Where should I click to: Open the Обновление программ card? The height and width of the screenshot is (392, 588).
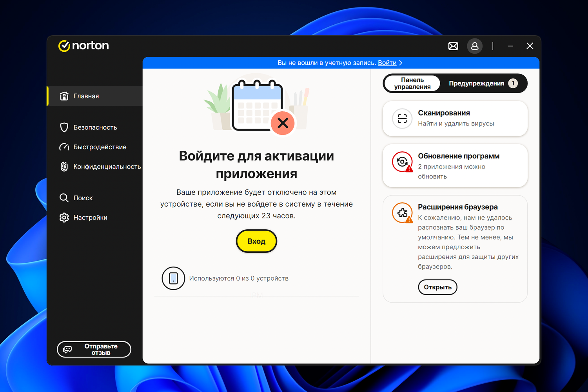455,165
